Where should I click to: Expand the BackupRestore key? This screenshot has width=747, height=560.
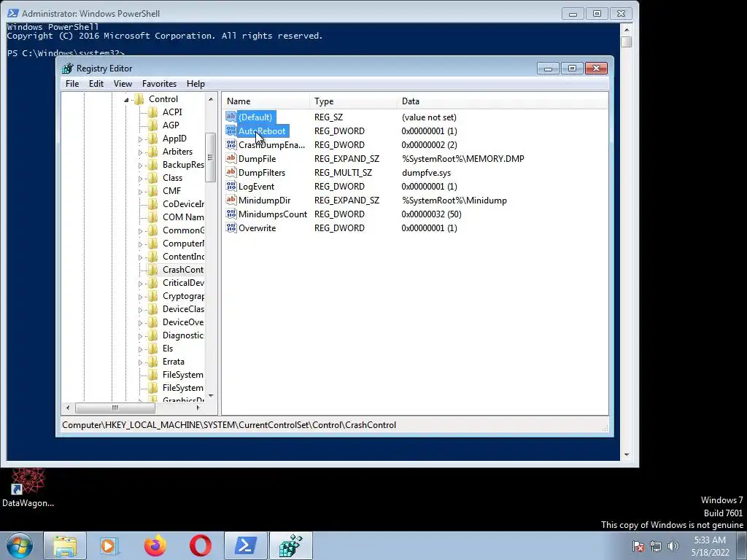tap(140, 166)
